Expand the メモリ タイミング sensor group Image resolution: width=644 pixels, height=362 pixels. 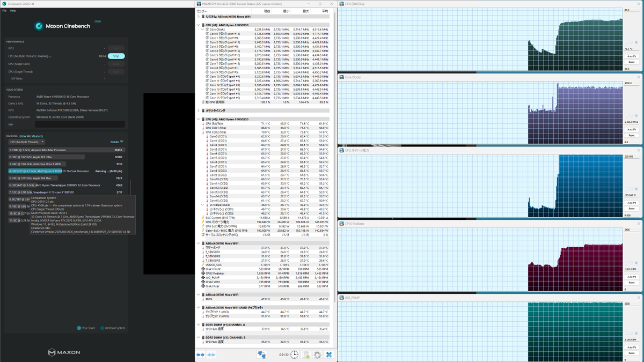(199, 111)
